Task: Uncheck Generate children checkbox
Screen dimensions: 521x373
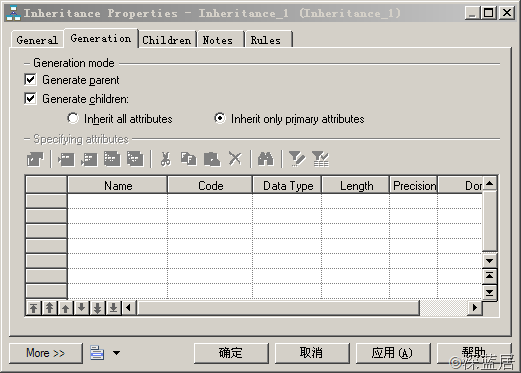Action: coord(30,99)
